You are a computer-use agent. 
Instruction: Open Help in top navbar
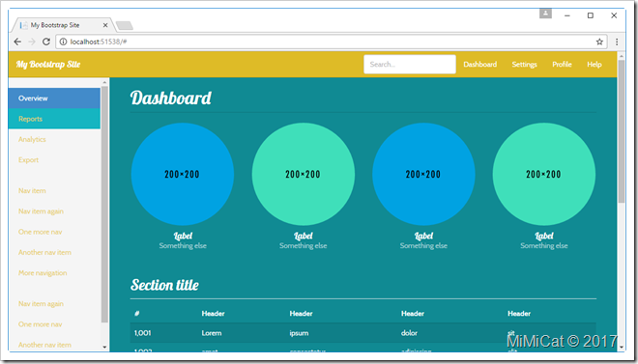click(x=594, y=64)
